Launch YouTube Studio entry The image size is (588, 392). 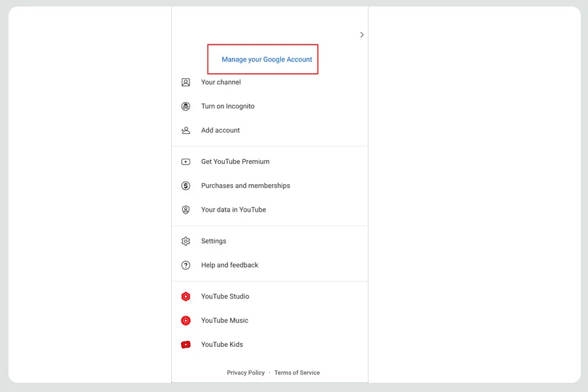click(270, 297)
